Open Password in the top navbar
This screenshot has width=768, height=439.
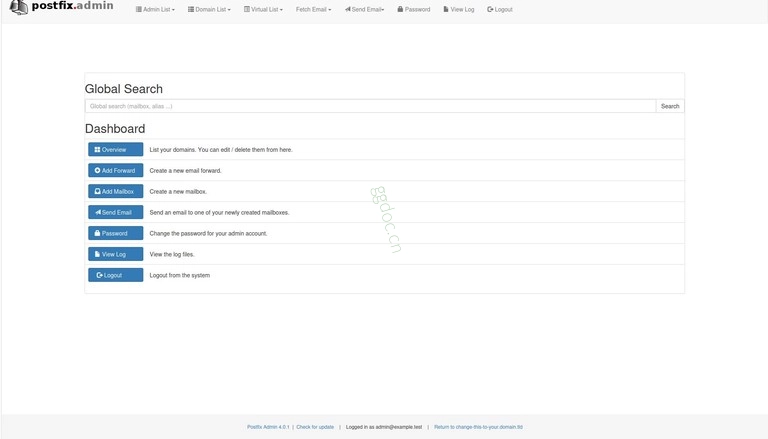point(414,9)
